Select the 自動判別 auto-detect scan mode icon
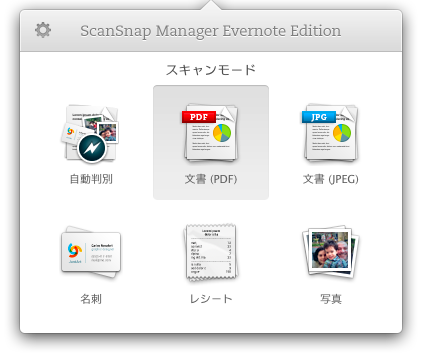422x362 pixels. click(90, 134)
